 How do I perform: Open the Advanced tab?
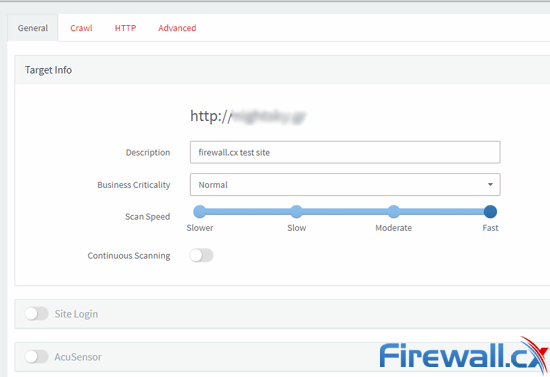point(177,28)
